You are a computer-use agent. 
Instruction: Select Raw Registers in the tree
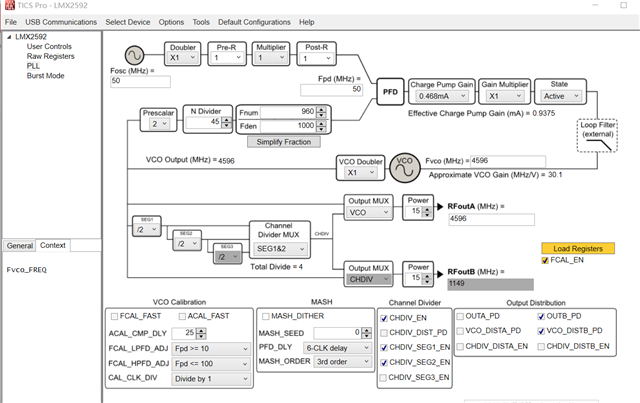pos(51,56)
